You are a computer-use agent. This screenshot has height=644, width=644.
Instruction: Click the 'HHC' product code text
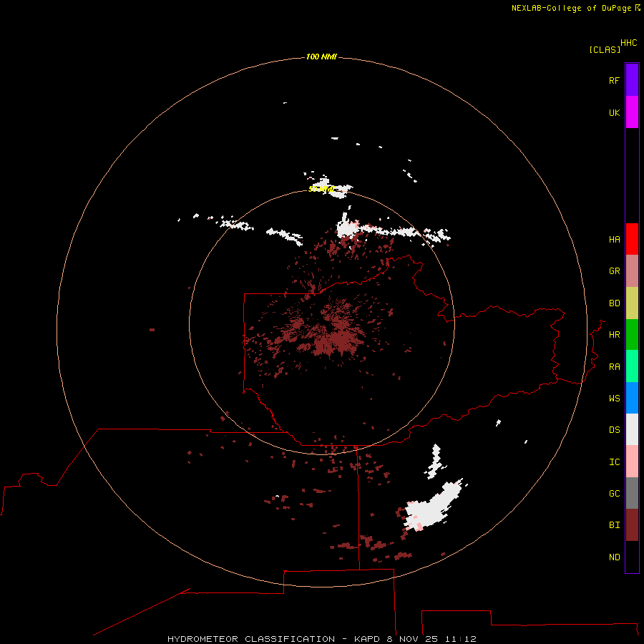point(628,43)
